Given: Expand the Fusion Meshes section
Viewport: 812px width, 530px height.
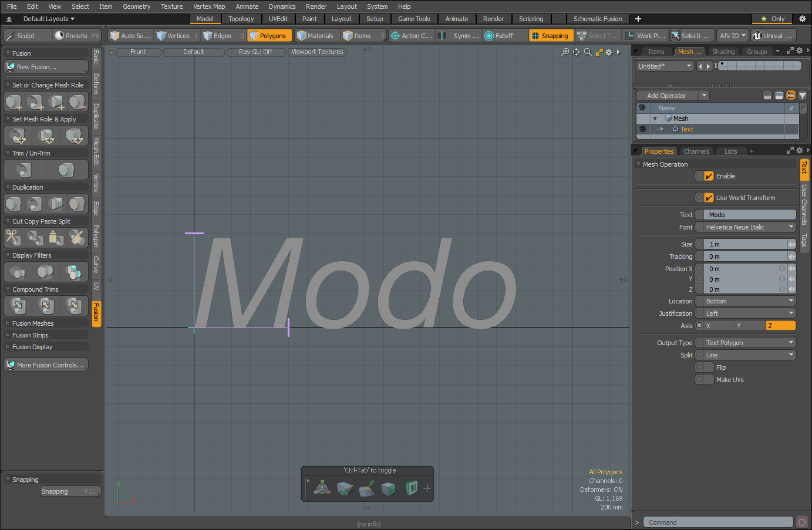Looking at the screenshot, I should click(33, 323).
